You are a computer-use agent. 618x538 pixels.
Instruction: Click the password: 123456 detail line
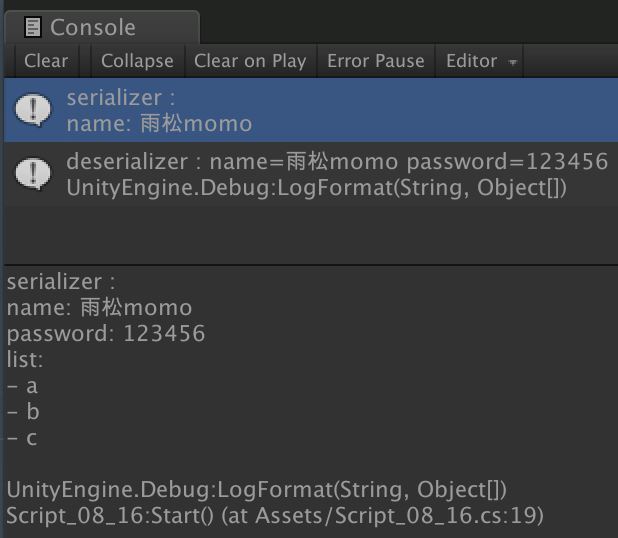tap(106, 334)
